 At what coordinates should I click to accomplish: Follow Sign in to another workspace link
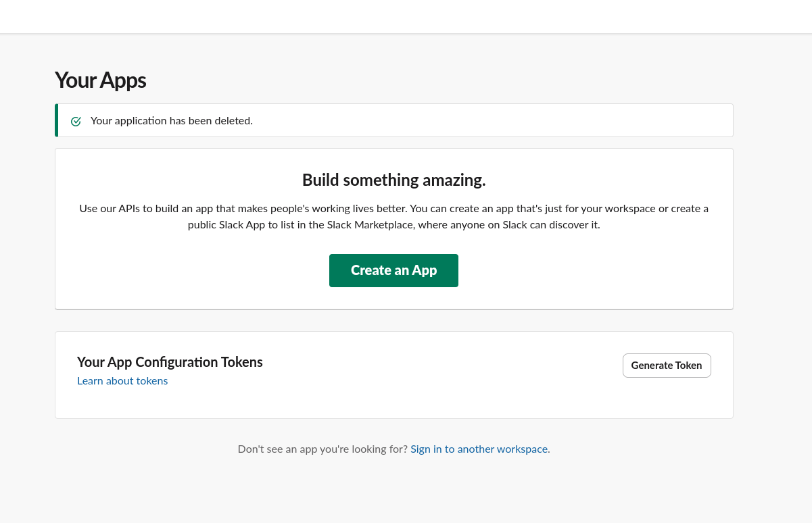479,449
